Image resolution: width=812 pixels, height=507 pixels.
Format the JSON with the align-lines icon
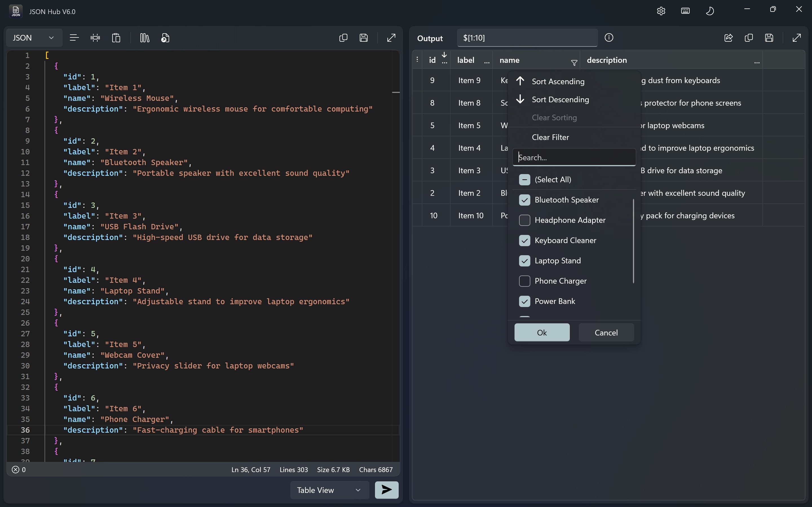click(74, 37)
